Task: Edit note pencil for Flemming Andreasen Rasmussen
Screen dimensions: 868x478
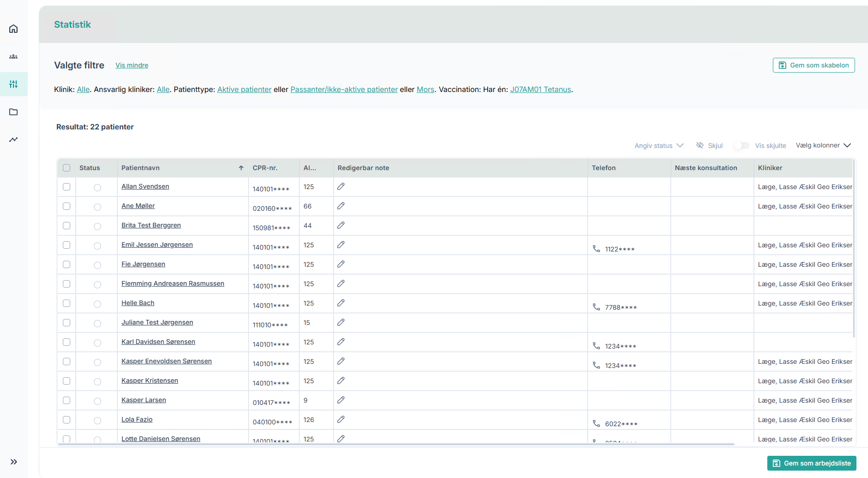Action: (x=341, y=283)
